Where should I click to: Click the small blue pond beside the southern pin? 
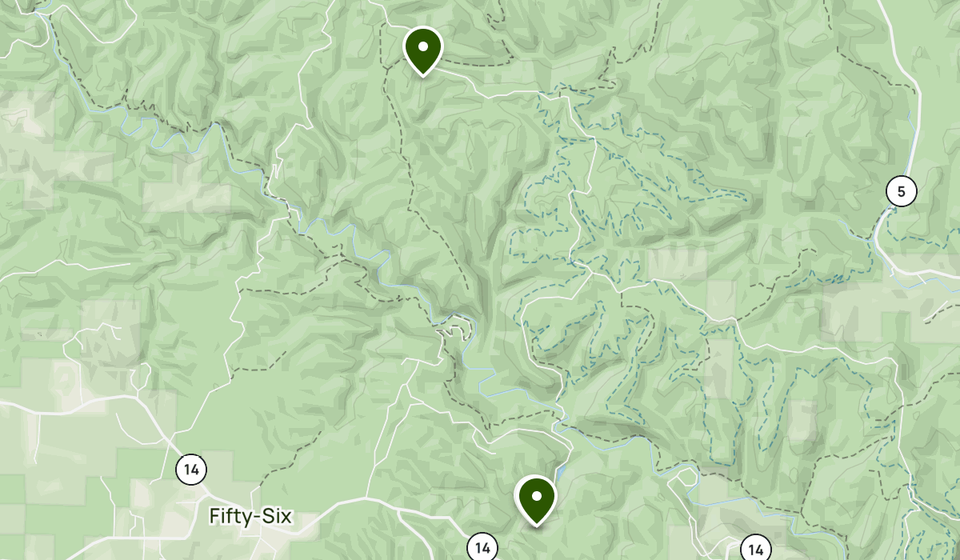[x=562, y=472]
